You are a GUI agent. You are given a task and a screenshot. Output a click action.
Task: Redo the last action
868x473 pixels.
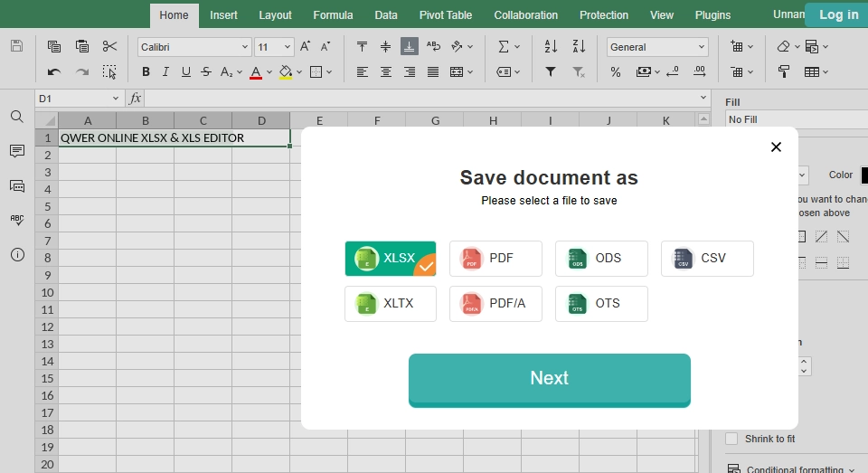point(82,72)
